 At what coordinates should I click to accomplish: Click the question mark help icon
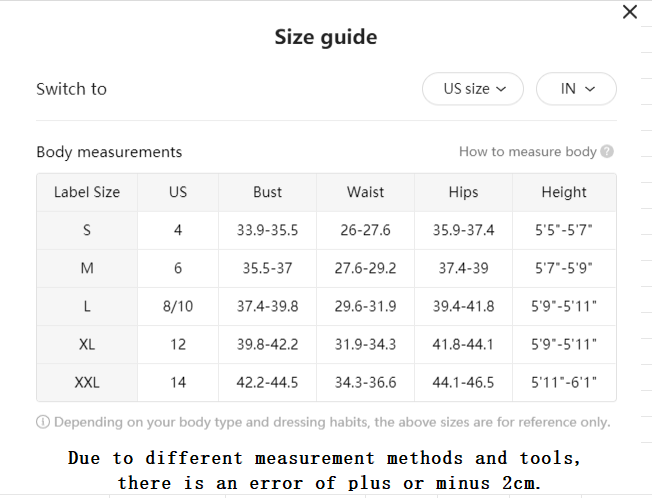pyautogui.click(x=607, y=151)
